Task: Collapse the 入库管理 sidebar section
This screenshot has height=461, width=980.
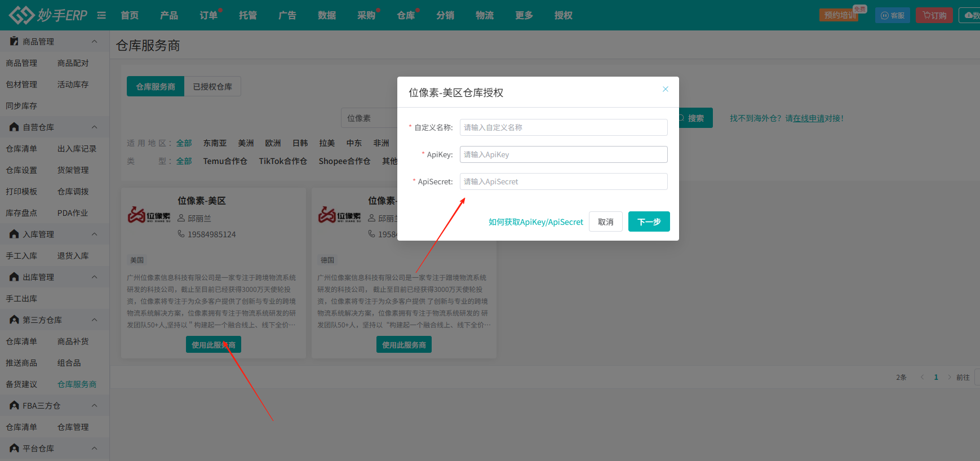Action: click(x=94, y=234)
